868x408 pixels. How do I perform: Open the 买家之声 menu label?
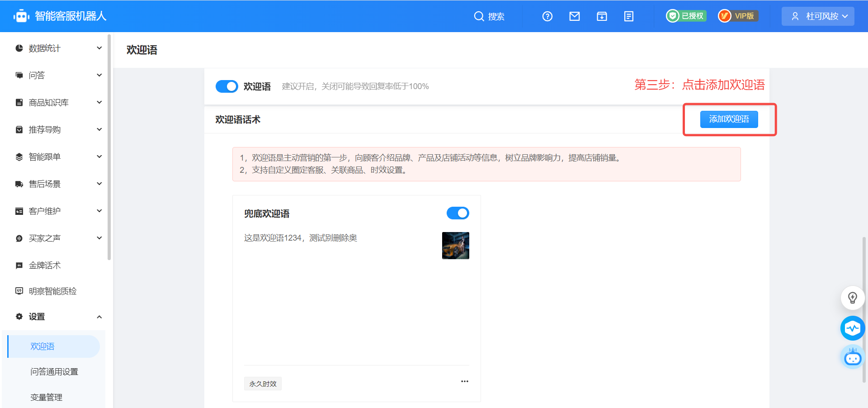click(x=45, y=238)
